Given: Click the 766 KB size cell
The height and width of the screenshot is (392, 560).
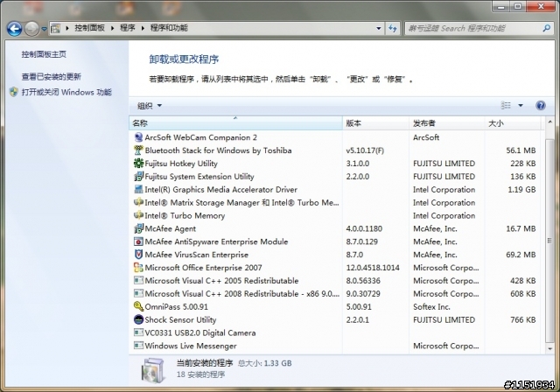Looking at the screenshot, I should pos(523,319).
